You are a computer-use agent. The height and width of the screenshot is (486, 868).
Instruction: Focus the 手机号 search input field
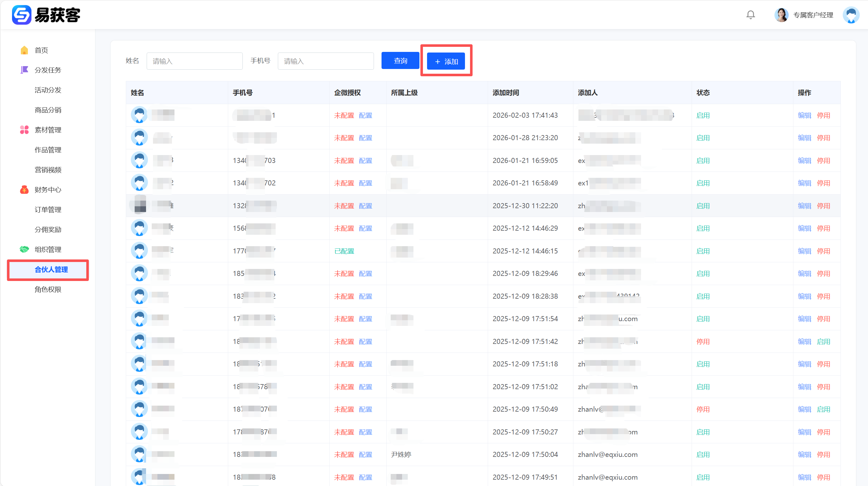coord(326,61)
